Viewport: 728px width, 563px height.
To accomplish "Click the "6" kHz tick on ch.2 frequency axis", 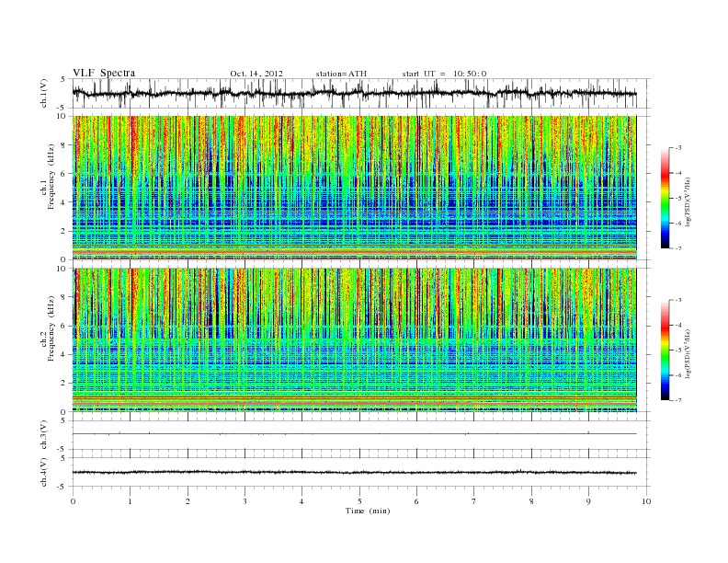I will pos(64,326).
